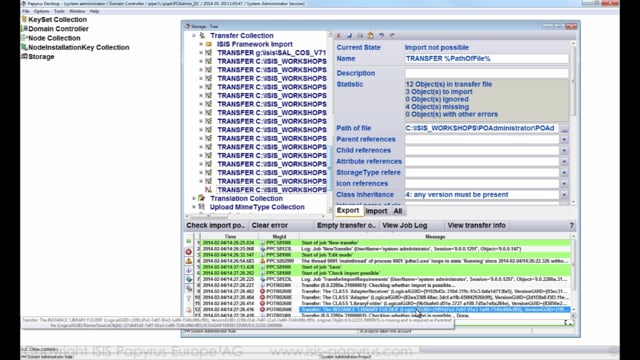Click the Domain Controller icon

(24, 29)
